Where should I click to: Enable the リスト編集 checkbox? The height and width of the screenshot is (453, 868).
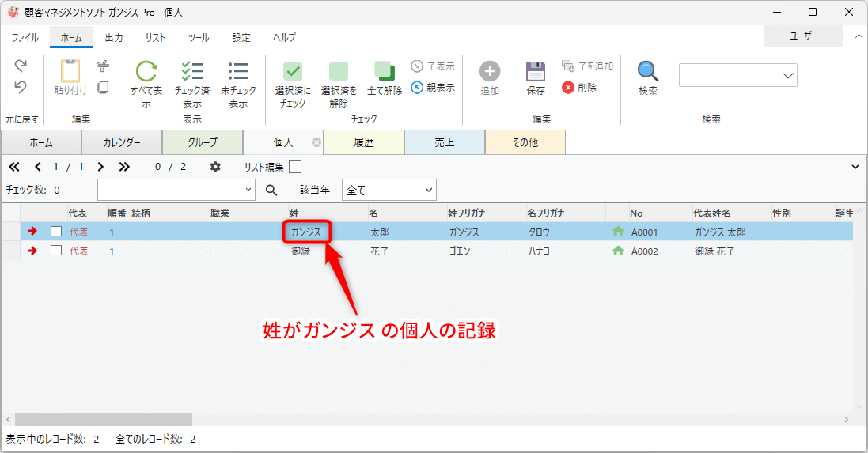click(x=295, y=167)
